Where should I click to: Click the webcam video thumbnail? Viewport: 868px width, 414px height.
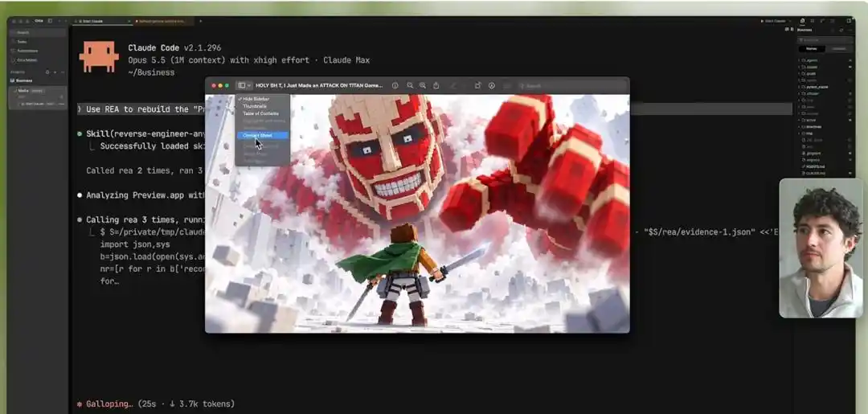[821, 248]
